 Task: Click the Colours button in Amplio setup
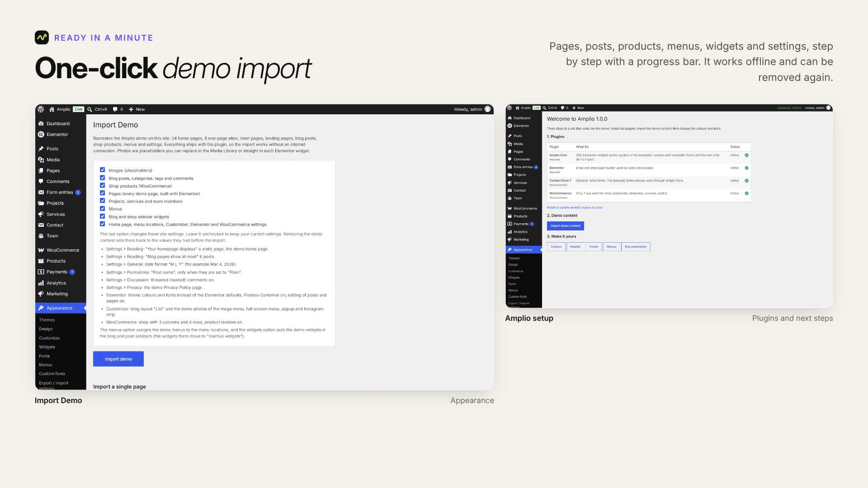point(556,247)
